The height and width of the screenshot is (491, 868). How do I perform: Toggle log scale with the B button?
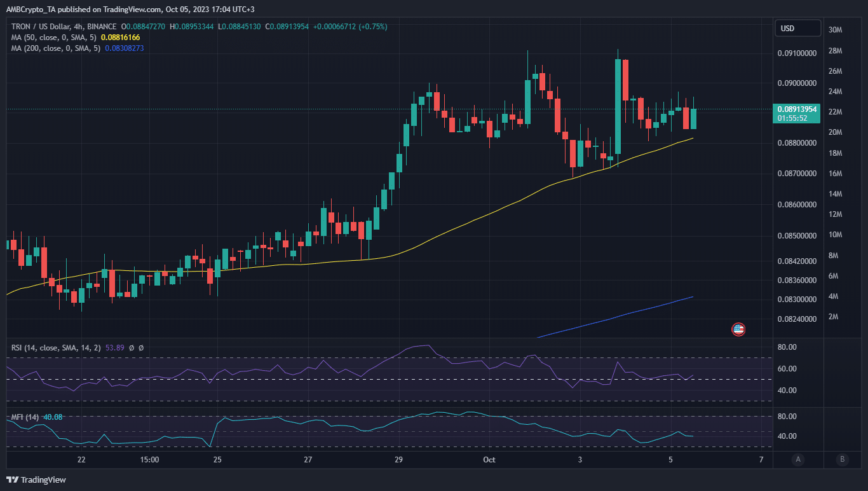point(842,459)
